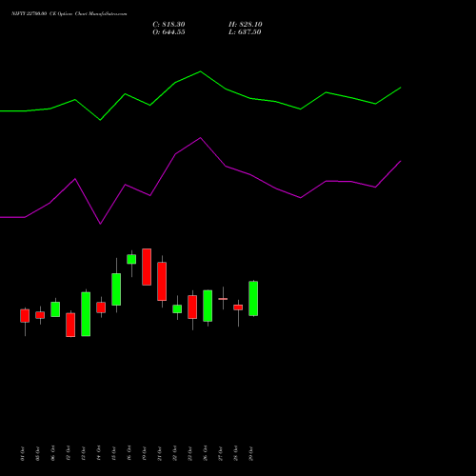Click the 03 Oct date label

[37, 454]
